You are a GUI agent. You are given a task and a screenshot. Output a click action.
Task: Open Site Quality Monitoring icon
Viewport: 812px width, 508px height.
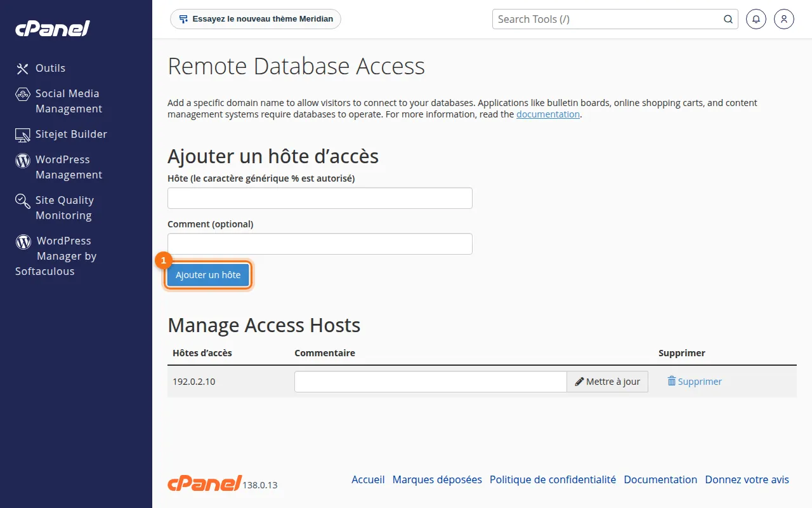[23, 201]
